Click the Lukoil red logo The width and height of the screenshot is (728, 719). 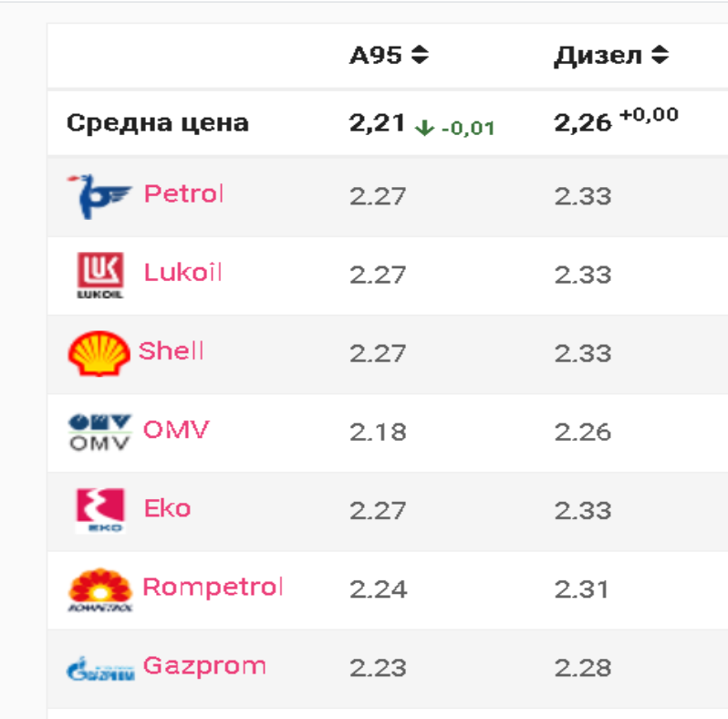(x=100, y=275)
